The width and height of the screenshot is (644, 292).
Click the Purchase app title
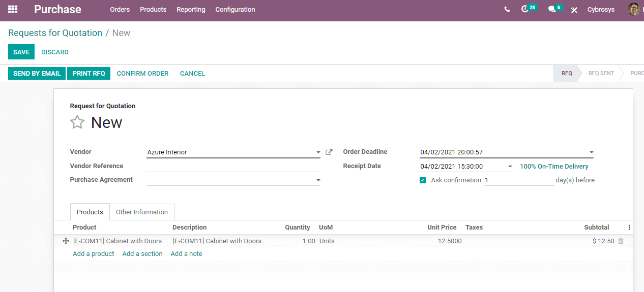coord(57,9)
